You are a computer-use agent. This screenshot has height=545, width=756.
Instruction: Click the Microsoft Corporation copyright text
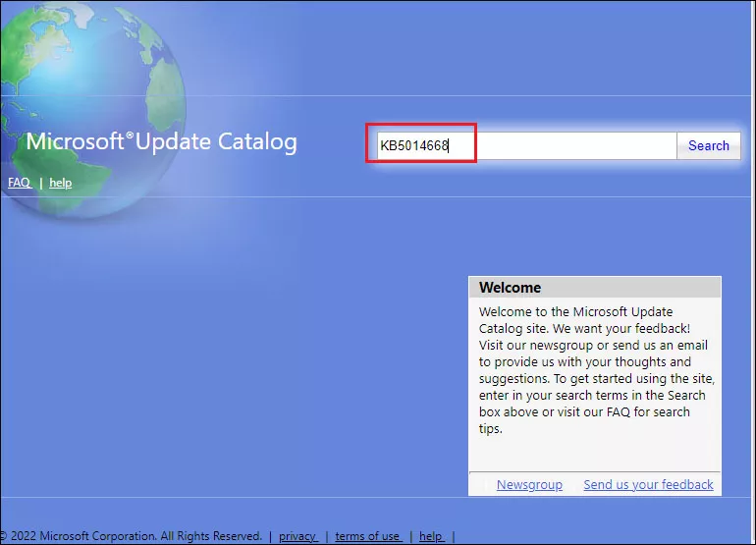pyautogui.click(x=132, y=536)
